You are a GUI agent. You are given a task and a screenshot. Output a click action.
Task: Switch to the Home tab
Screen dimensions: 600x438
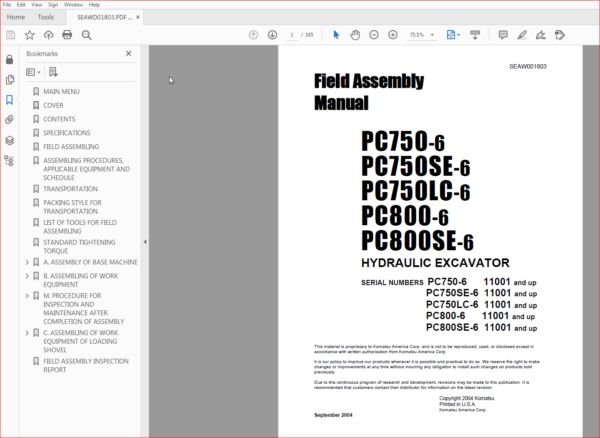coord(16,17)
